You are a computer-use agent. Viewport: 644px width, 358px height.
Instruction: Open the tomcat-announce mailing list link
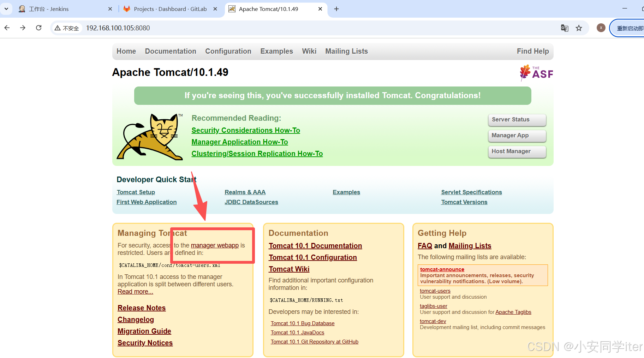(442, 269)
